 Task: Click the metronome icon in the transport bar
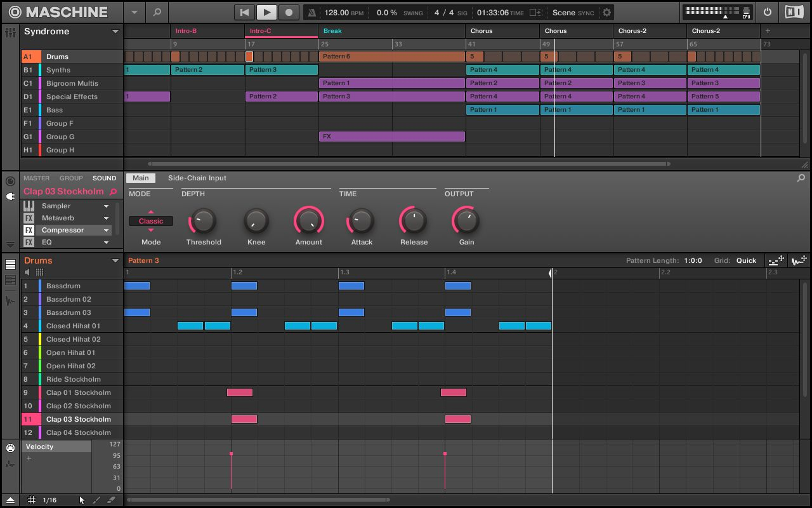tap(311, 13)
